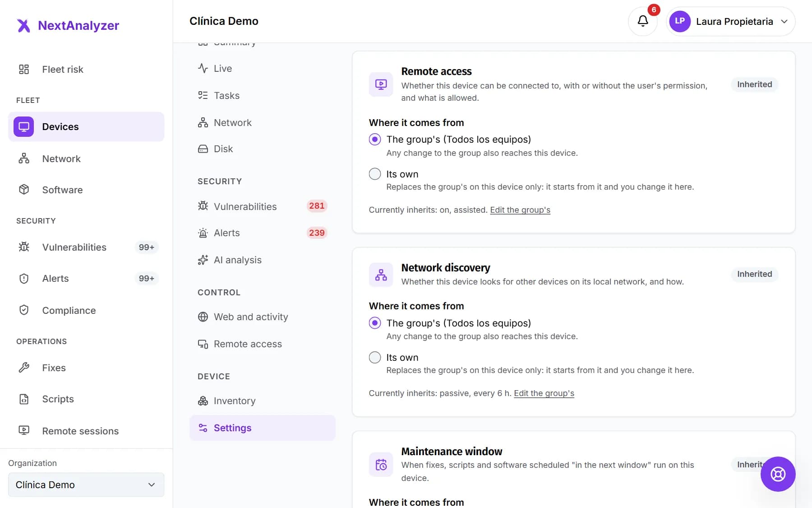Click the Inherited badge on Remote access
This screenshot has width=812, height=508.
pyautogui.click(x=755, y=84)
